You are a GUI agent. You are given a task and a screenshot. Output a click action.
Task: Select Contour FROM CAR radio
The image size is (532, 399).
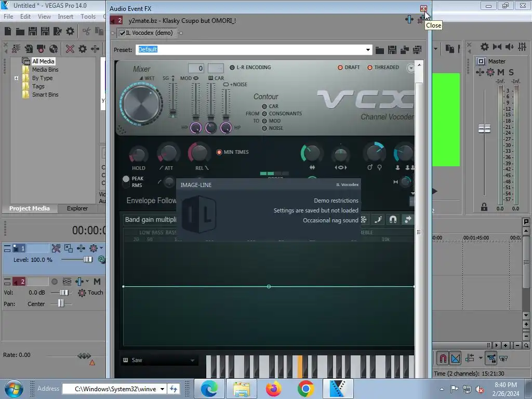[x=264, y=106]
